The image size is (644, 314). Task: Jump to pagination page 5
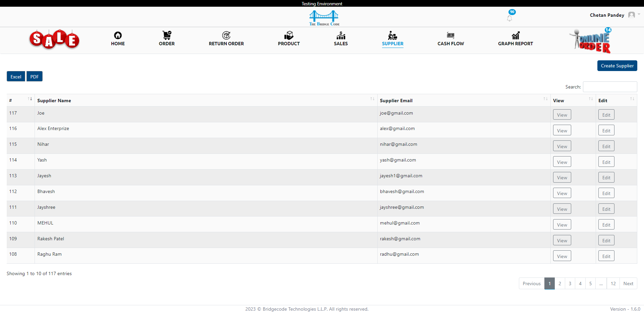pos(590,284)
